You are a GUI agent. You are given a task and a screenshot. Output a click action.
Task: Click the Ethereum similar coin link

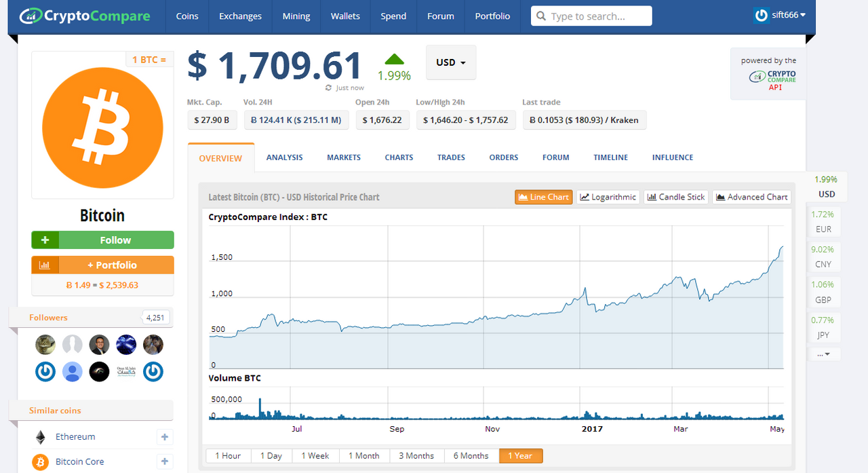point(75,437)
